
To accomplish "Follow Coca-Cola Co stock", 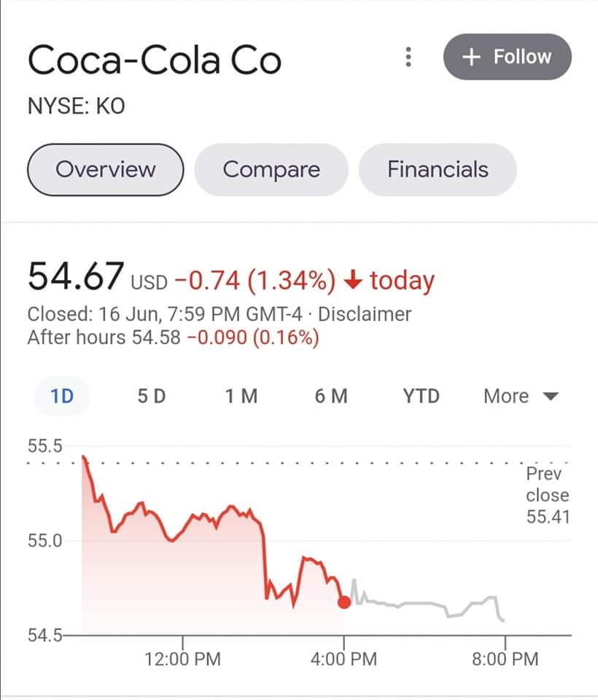I will coord(507,57).
